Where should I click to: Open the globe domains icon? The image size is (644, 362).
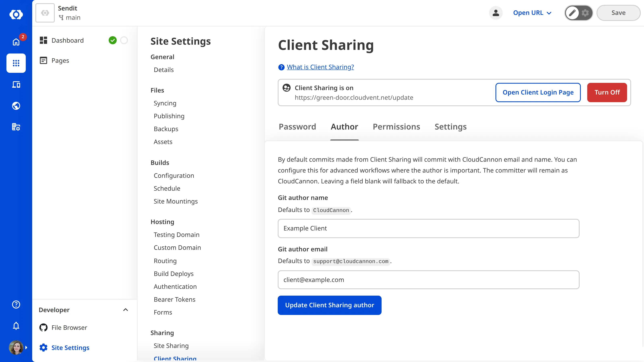(x=16, y=106)
